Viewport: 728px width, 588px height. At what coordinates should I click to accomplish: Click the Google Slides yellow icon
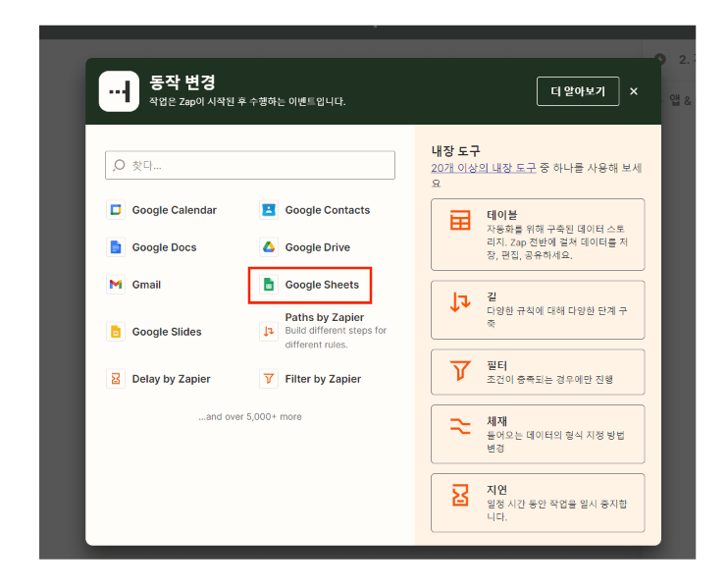[x=116, y=332]
